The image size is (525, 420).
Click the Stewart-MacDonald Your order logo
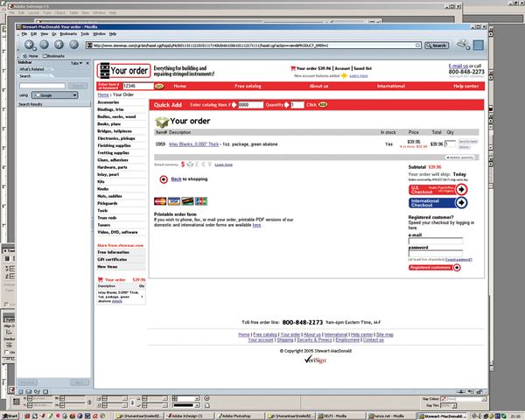pos(123,70)
